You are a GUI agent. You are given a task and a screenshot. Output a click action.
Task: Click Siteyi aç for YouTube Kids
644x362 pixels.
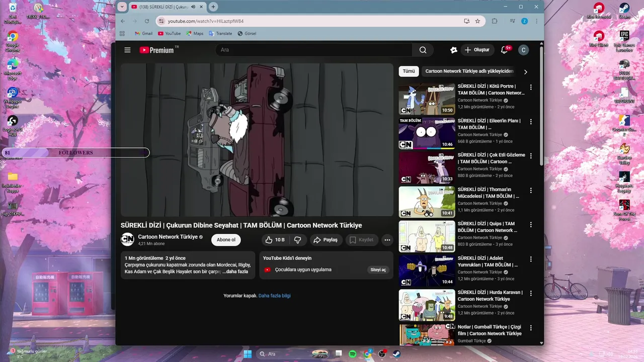point(378,269)
